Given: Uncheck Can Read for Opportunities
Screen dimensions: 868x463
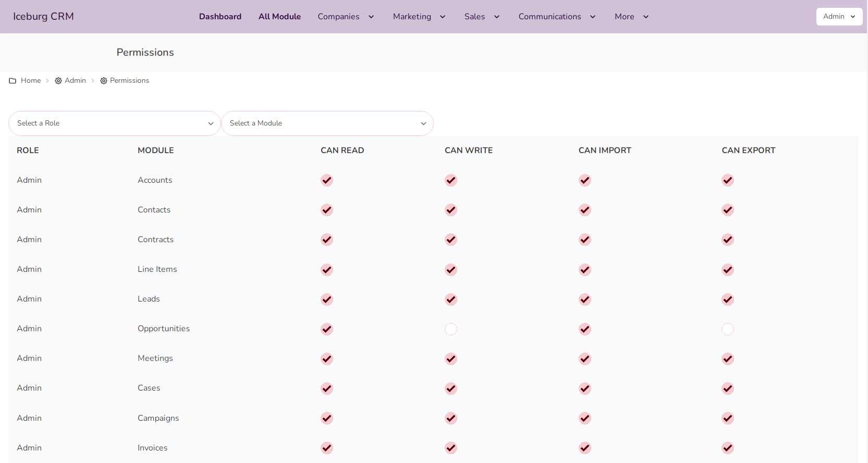Looking at the screenshot, I should pos(327,329).
